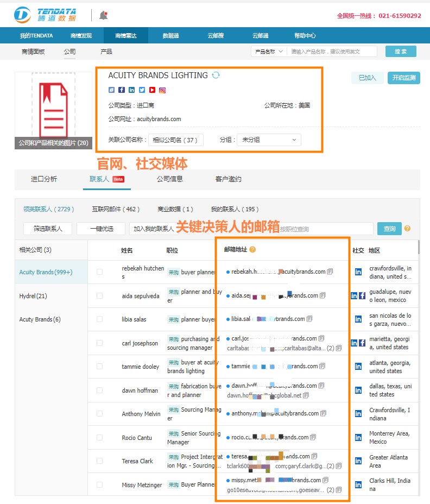The width and height of the screenshot is (430, 504).
Task: Open LinkedIn profile of tammie dooley
Action: [358, 367]
